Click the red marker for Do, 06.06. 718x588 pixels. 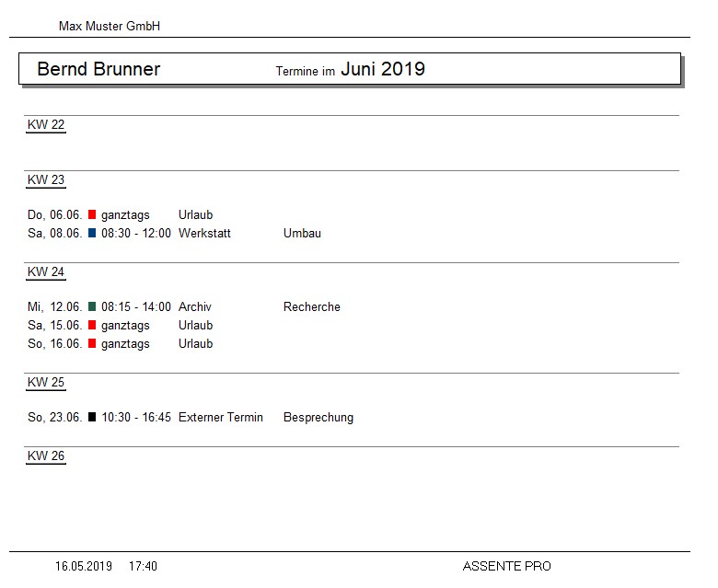pos(92,214)
